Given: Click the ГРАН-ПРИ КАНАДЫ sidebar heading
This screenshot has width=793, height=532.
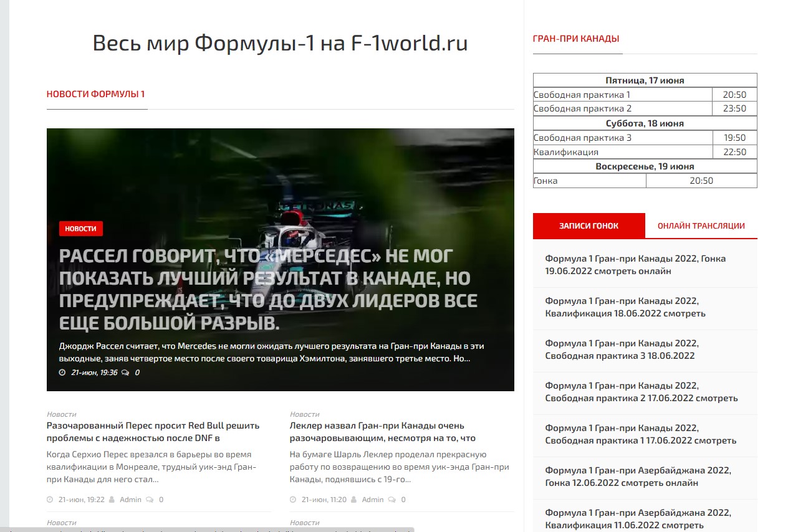Looking at the screenshot, I should (576, 39).
